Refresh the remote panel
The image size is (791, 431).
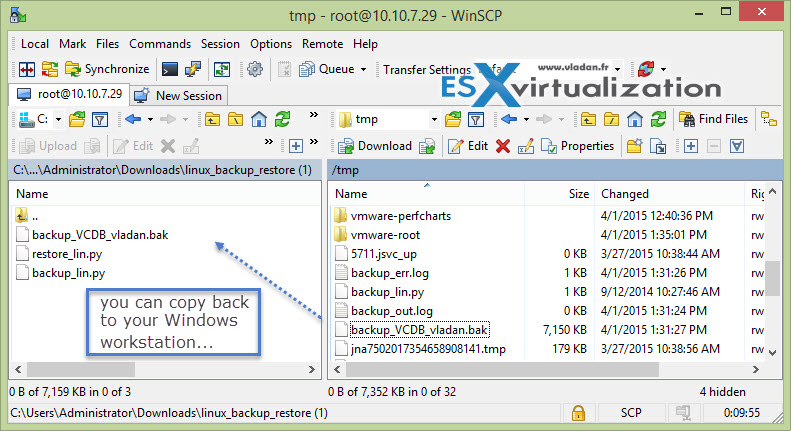click(658, 120)
